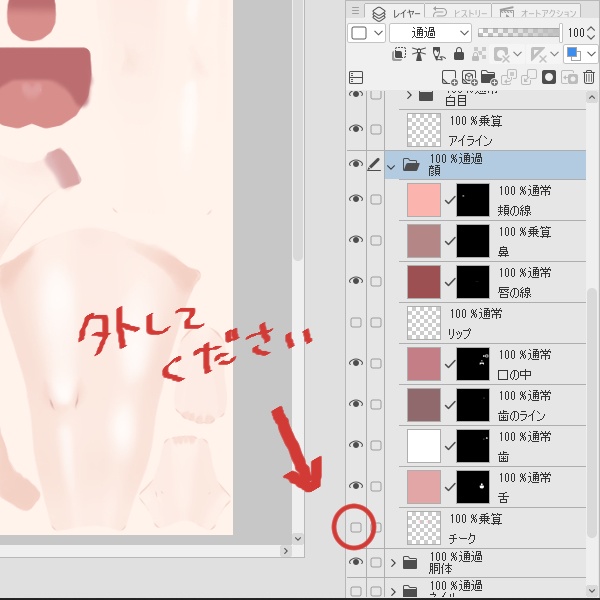Hide the 歯 layer
Screen dimensions: 600x600
356,445
